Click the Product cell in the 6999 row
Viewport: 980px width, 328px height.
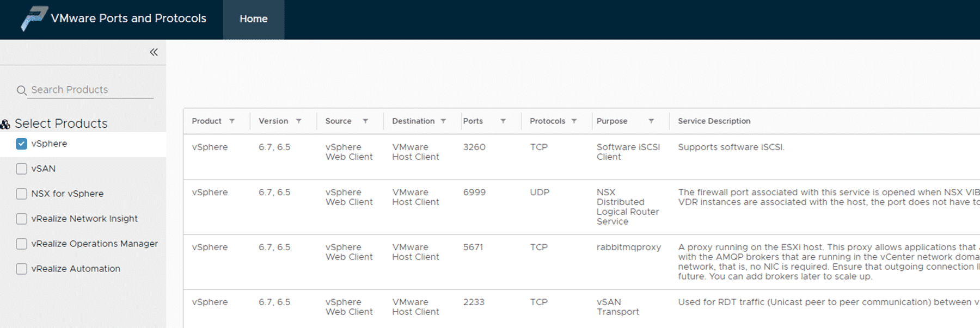(210, 193)
